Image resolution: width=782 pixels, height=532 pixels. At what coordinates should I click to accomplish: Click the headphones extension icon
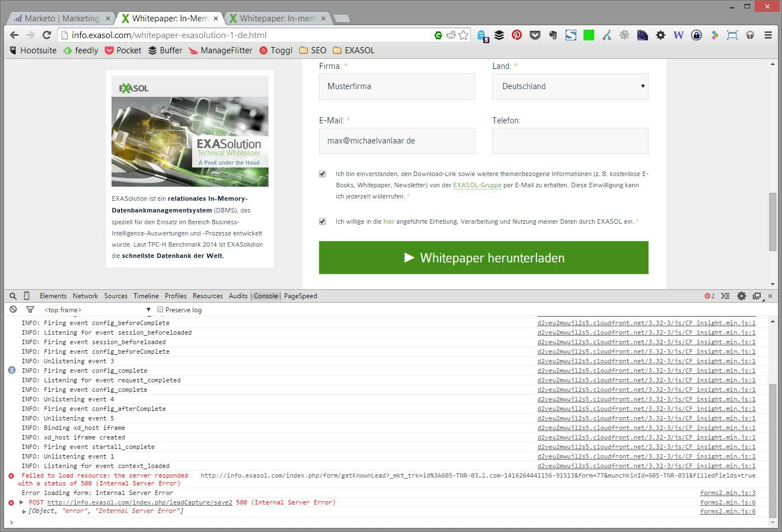pos(750,35)
